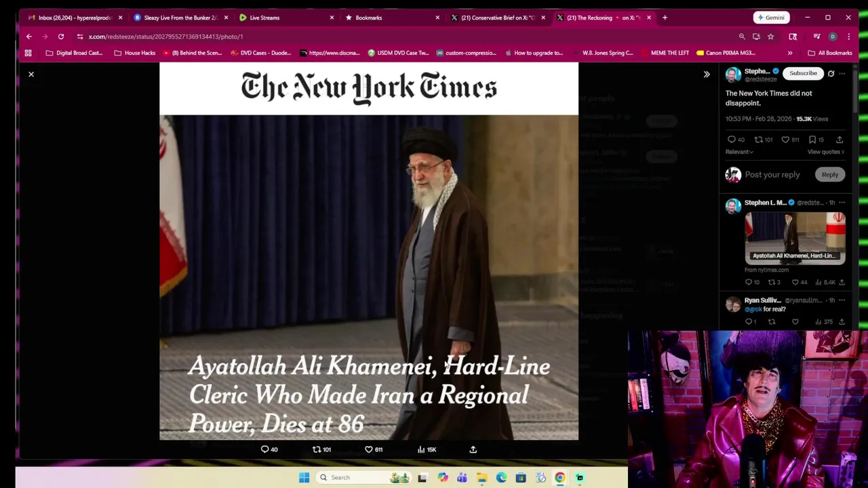Open Microsoft Edge from the taskbar
Screen dimensions: 868x488
coord(501,477)
